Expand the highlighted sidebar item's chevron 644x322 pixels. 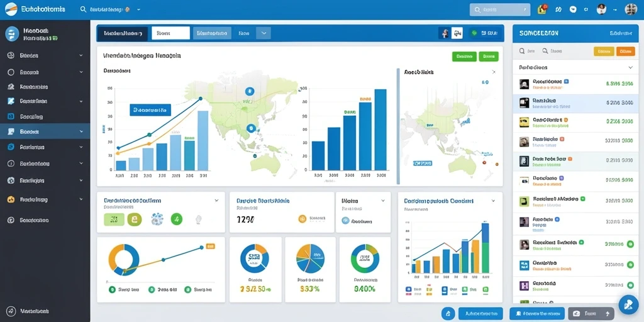point(81,131)
